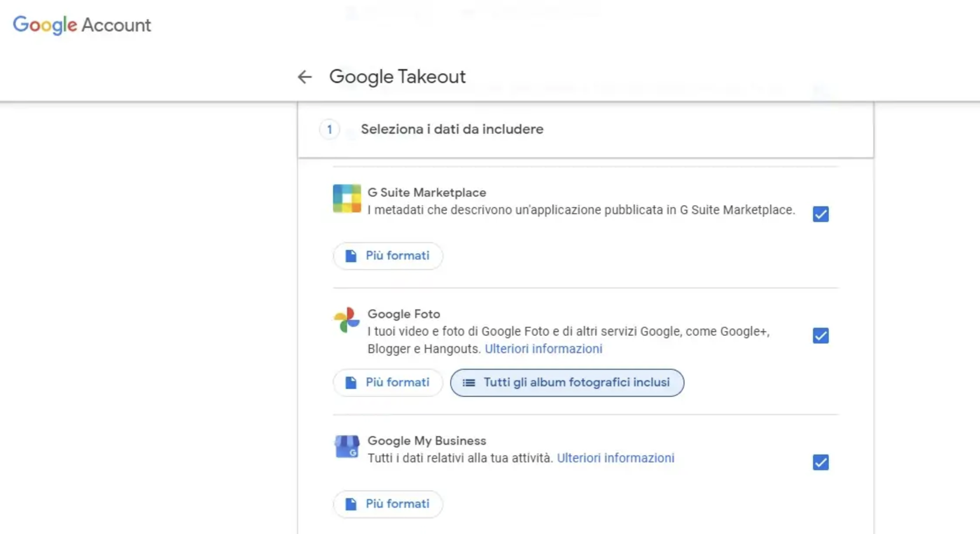Open Ulteriori informazioni link for Google Foto
Screen dimensions: 980x534
(x=543, y=349)
